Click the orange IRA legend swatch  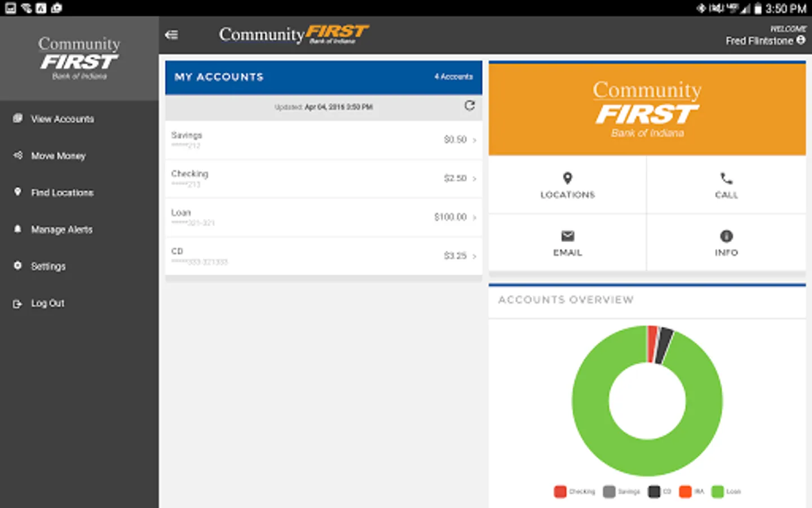pyautogui.click(x=685, y=492)
